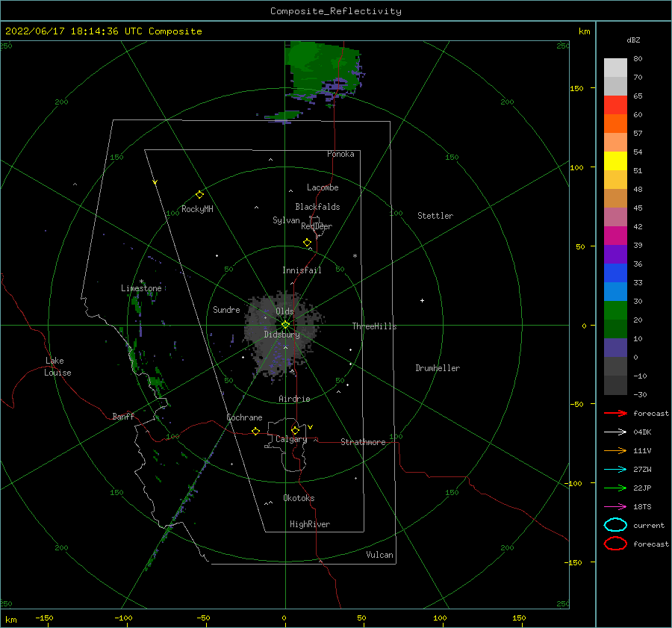Click the yellow diamond marker above Calgary label
Image resolution: width=672 pixels, height=628 pixels.
(x=295, y=430)
